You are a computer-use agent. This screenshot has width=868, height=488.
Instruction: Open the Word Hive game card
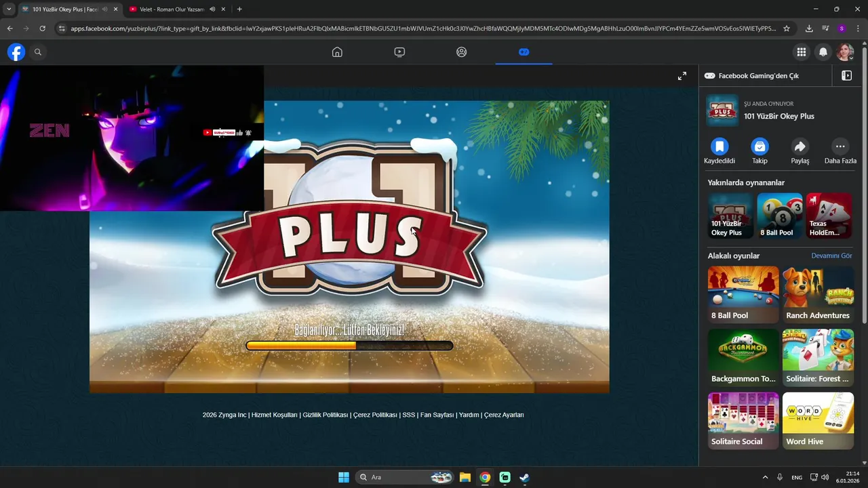coord(818,421)
